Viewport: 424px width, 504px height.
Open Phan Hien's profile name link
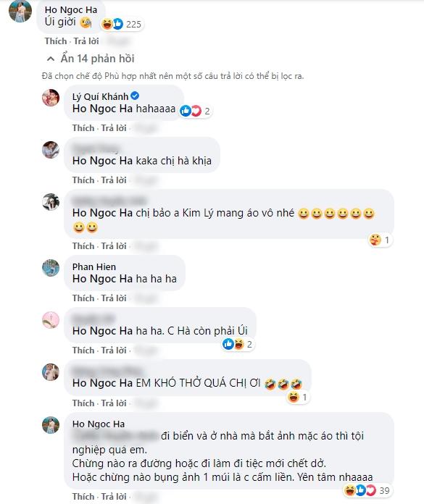[x=94, y=266]
